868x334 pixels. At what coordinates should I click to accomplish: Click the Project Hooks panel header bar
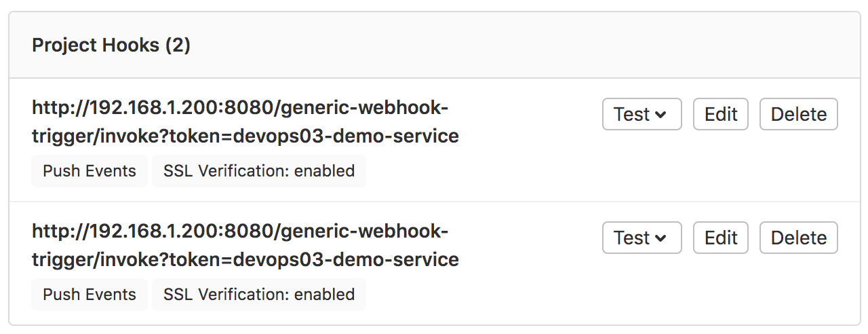click(434, 45)
